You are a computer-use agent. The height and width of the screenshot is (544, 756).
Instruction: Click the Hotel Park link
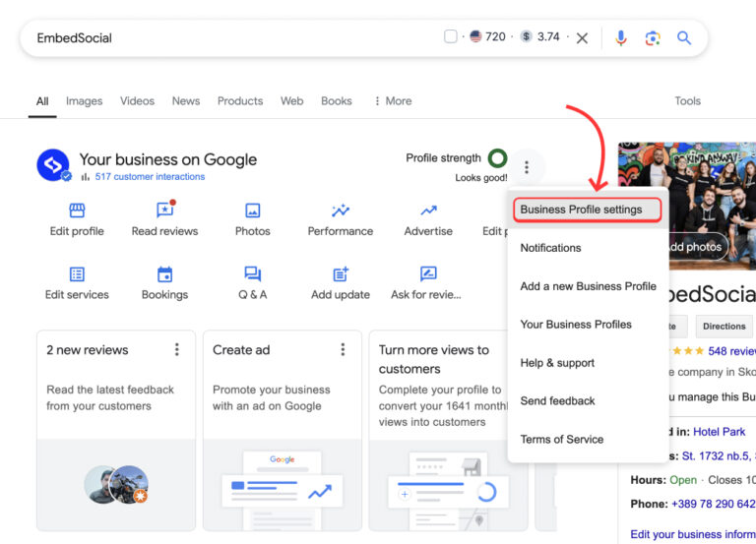click(x=720, y=432)
